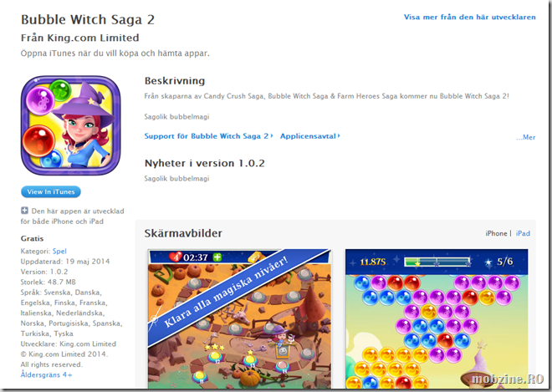Open the Applicensavtal link

coord(308,136)
